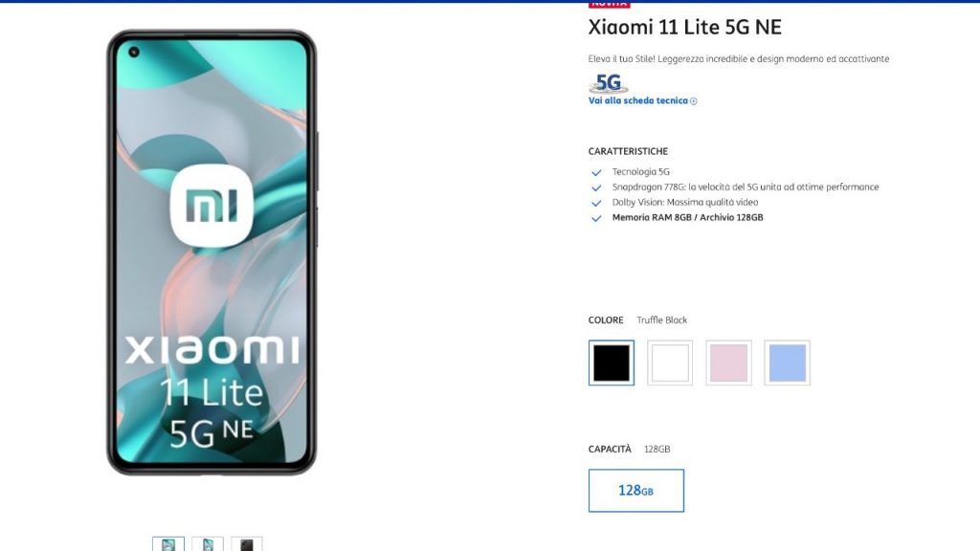Show the second angled-view thumbnail
This screenshot has height=551, width=980.
point(208,544)
